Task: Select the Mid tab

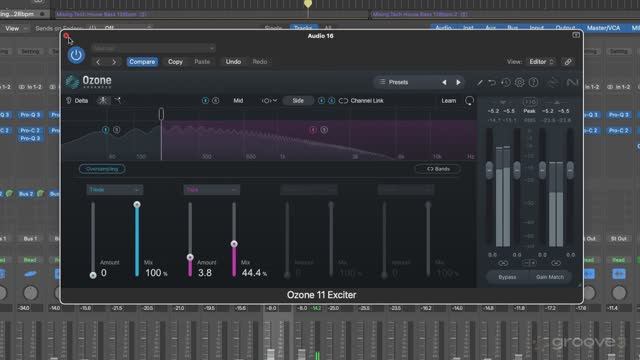Action: [x=238, y=100]
